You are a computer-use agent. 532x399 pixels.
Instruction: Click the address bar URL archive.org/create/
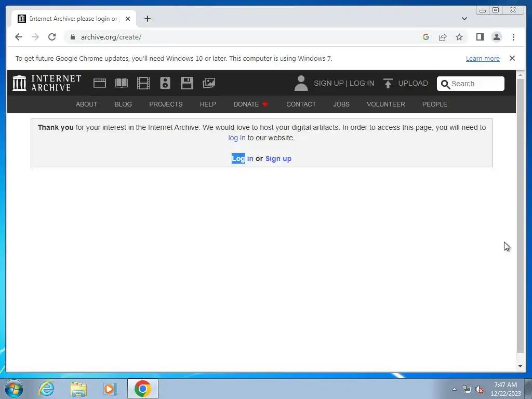[111, 37]
